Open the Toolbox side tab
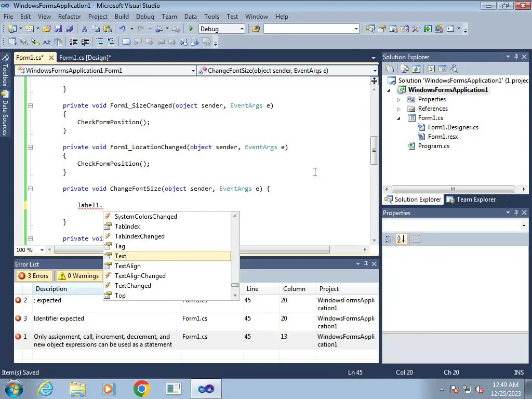 (x=5, y=71)
